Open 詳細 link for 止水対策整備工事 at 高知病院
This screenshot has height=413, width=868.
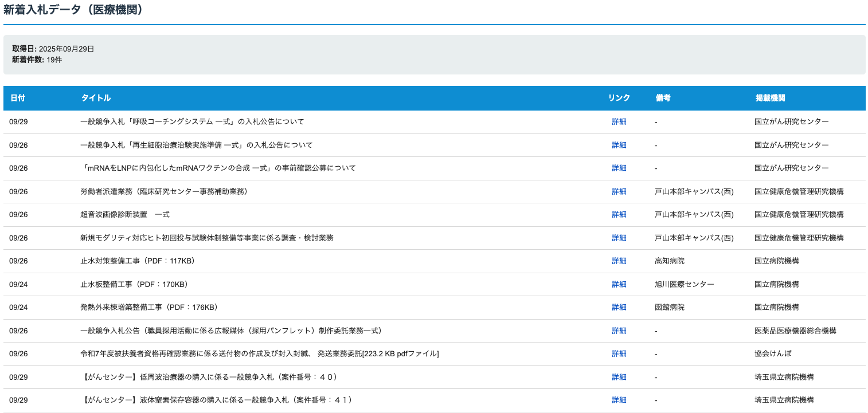click(619, 261)
